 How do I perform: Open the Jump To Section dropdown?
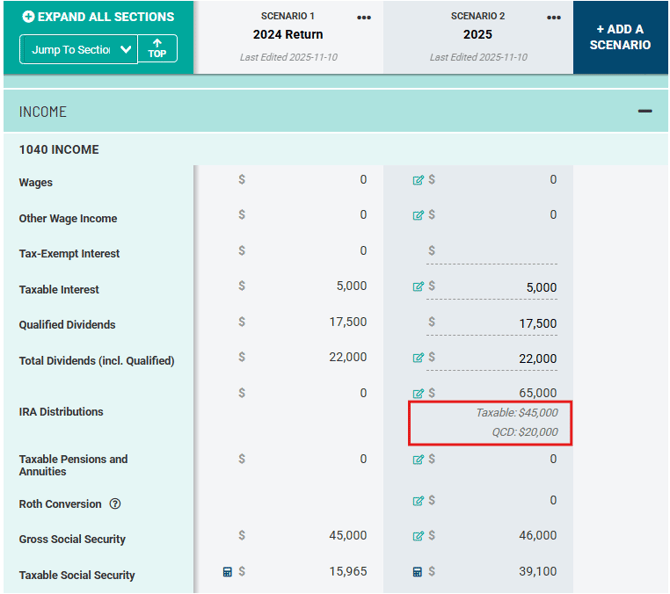click(78, 49)
